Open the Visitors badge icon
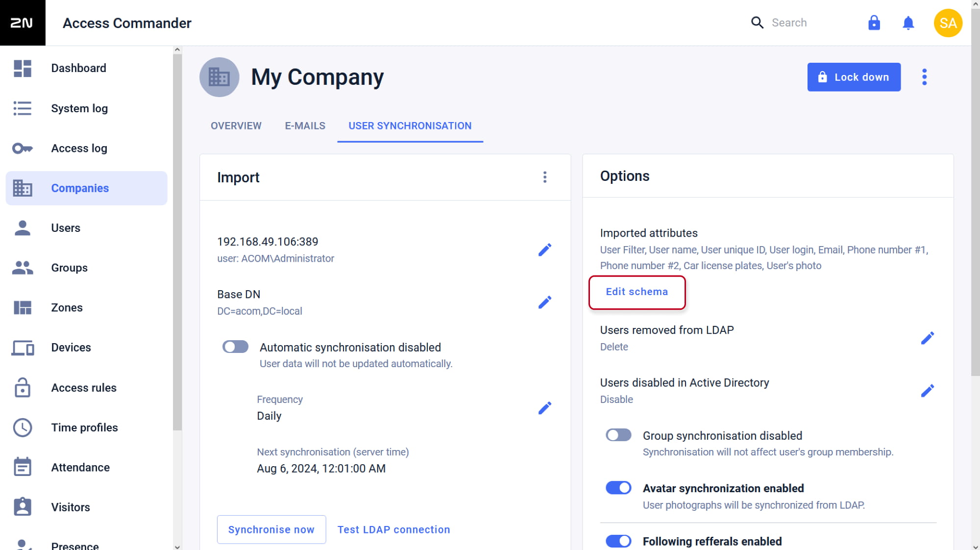980x550 pixels. point(23,507)
